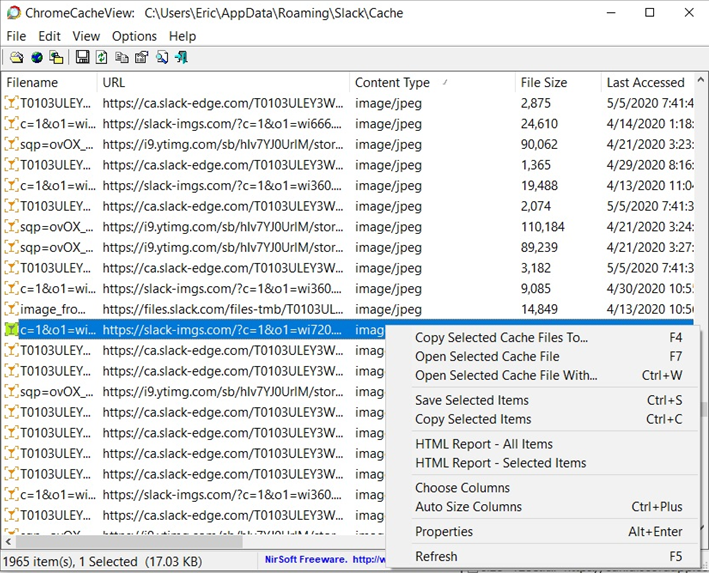Select 'HTML Report - All Items' entry
The height and width of the screenshot is (575, 712).
pos(484,444)
